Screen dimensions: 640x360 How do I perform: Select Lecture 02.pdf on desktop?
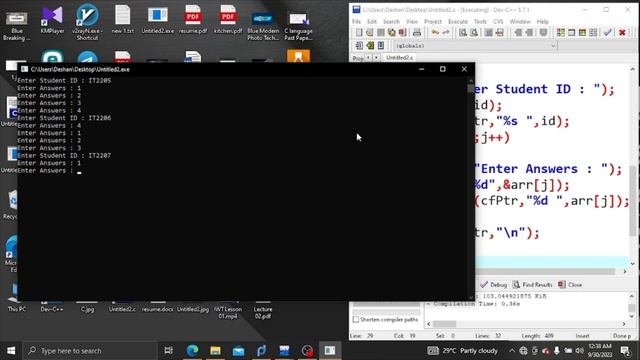pyautogui.click(x=263, y=312)
